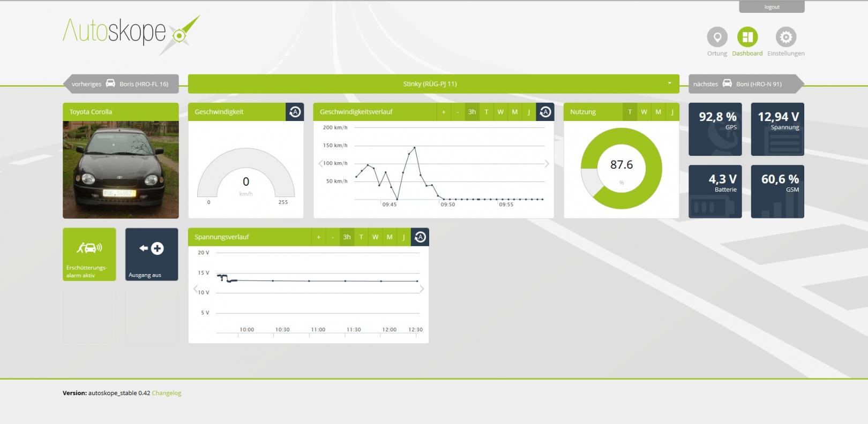Image resolution: width=868 pixels, height=424 pixels.
Task: Click auto-refresh icon on Geschwindigkeitsverlauf panel
Action: (x=545, y=112)
